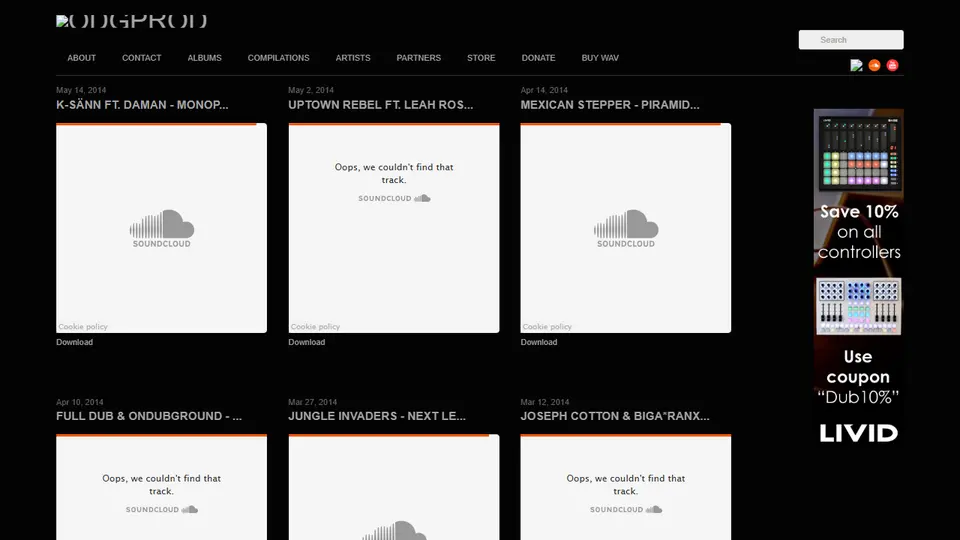This screenshot has width=960, height=540.
Task: Open K-SÄNN FT. DAMAN post title
Action: pos(142,105)
